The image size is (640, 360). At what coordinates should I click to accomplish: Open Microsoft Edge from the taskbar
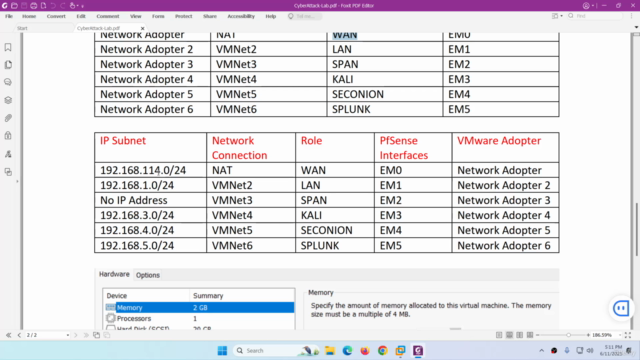tap(347, 351)
